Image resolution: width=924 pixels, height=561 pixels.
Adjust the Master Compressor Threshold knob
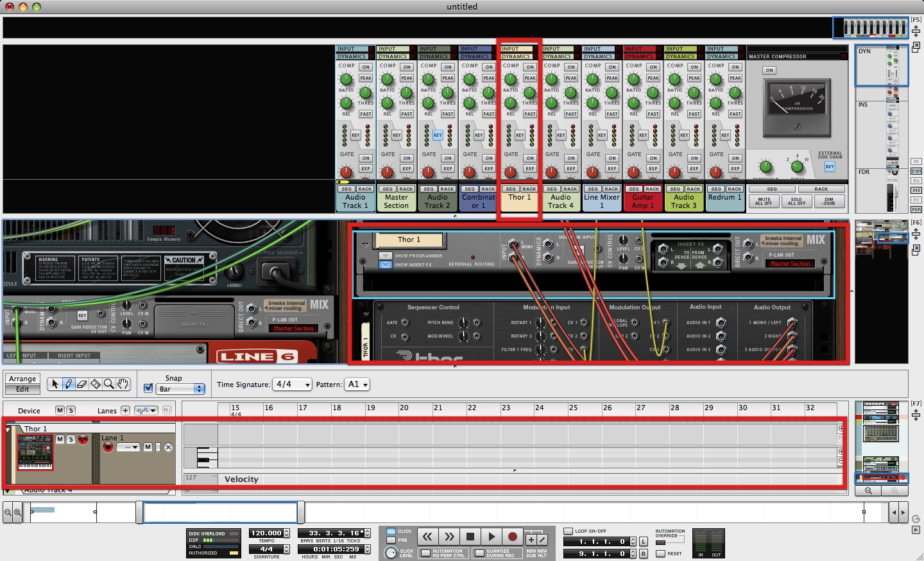765,167
